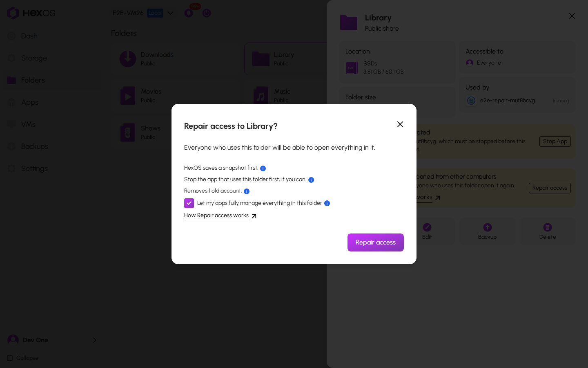Open info icon next to 'Removes 1 old account'

pos(247,191)
